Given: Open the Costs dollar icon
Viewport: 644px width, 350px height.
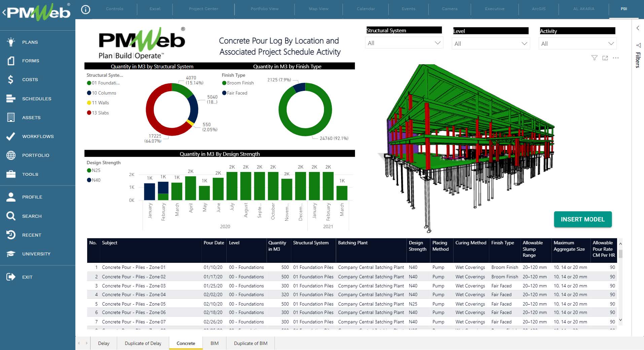Looking at the screenshot, I should click(x=11, y=80).
